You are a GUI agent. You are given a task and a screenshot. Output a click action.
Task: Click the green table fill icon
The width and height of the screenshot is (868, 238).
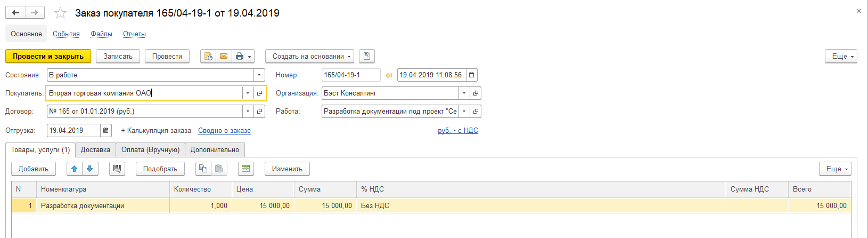click(x=245, y=169)
